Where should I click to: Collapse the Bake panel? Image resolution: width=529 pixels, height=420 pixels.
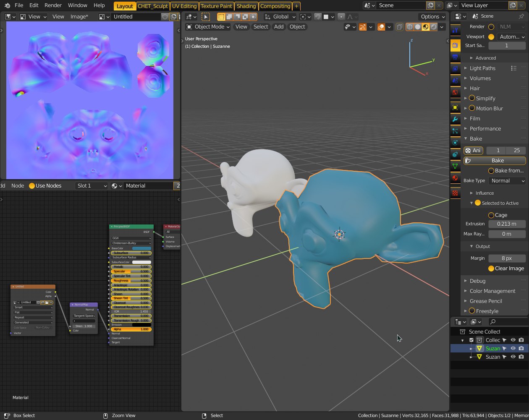point(476,138)
